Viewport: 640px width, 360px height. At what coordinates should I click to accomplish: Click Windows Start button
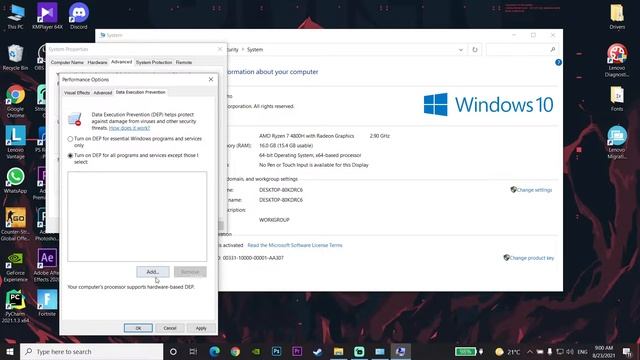pyautogui.click(x=10, y=351)
